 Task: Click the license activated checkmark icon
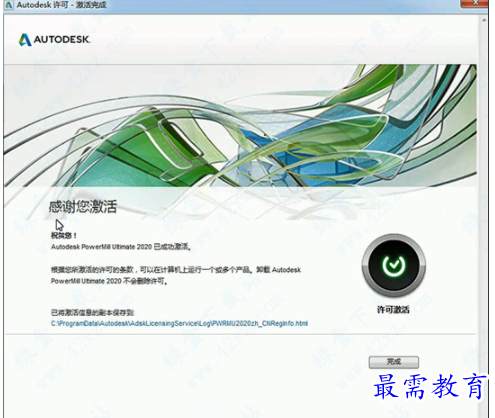pyautogui.click(x=394, y=265)
